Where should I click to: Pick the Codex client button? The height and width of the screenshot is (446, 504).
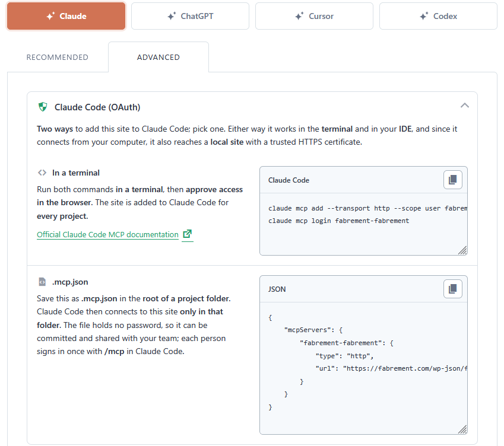pyautogui.click(x=438, y=16)
